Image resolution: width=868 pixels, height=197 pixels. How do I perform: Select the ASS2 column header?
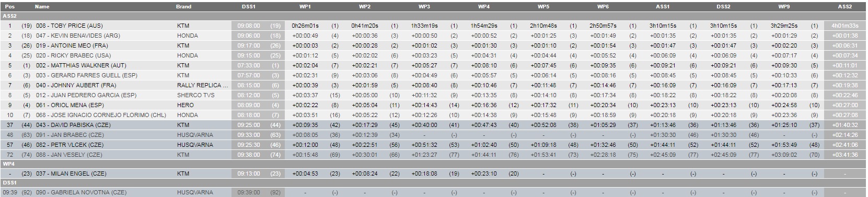tap(845, 7)
